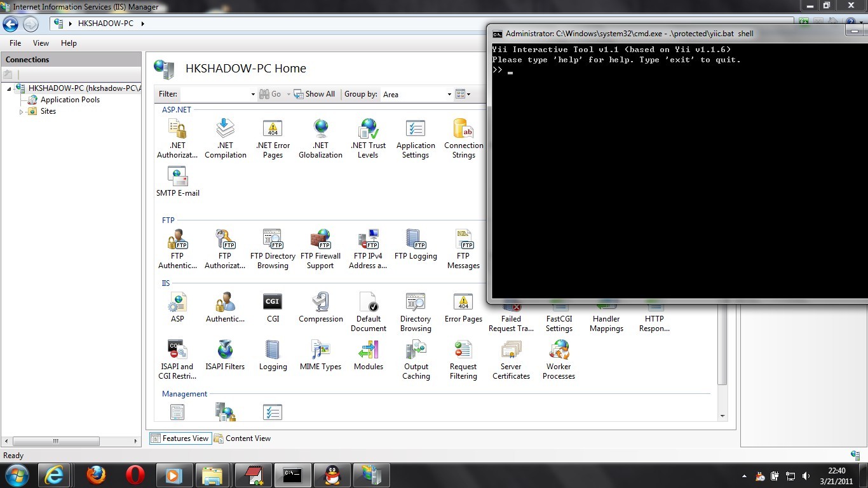Viewport: 868px width, 488px height.
Task: Open the FTP Logging feature
Action: 416,245
